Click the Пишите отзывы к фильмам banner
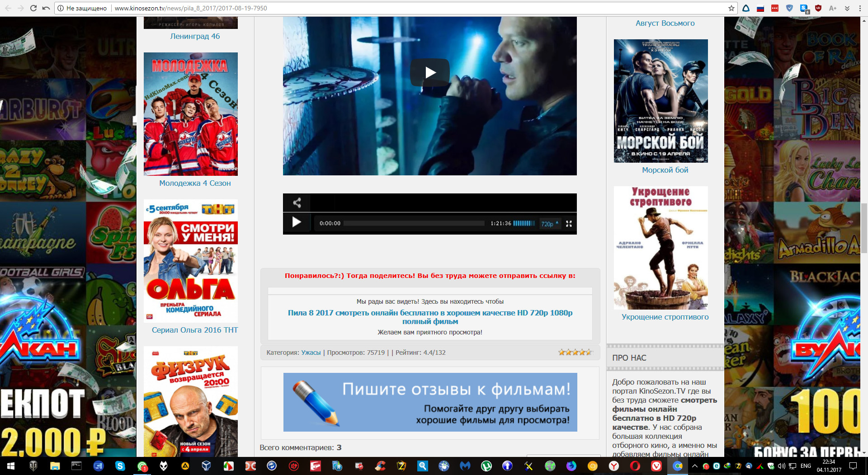 pyautogui.click(x=430, y=402)
